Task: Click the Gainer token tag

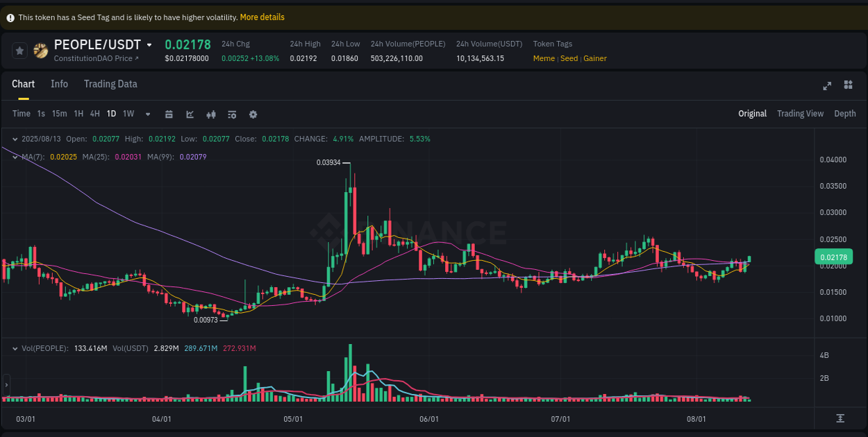Action: pyautogui.click(x=595, y=58)
